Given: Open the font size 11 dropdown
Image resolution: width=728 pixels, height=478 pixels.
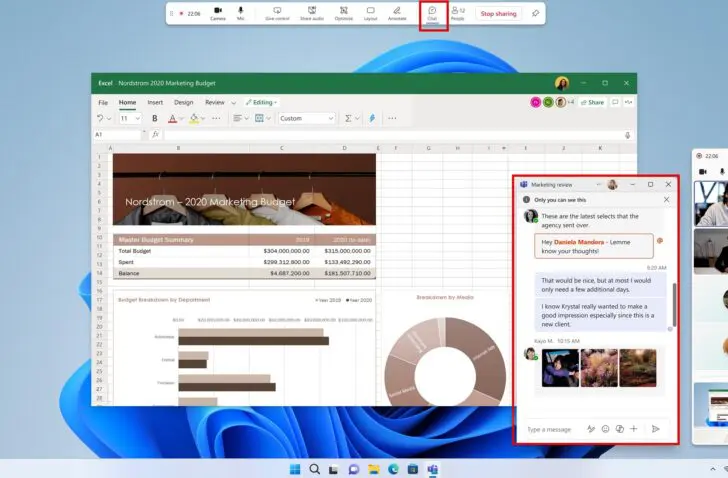Looking at the screenshot, I should [130, 118].
